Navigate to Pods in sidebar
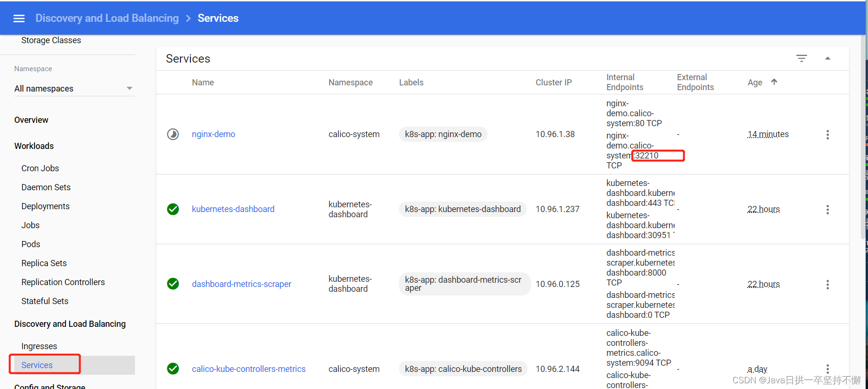This screenshot has width=868, height=389. pyautogui.click(x=31, y=244)
